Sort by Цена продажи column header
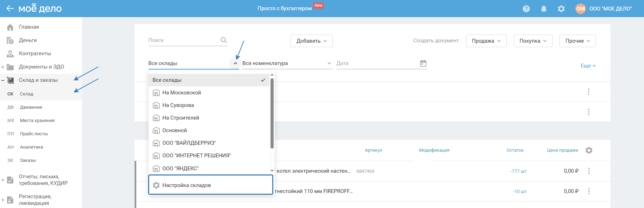This screenshot has height=208, width=644. coord(562,150)
